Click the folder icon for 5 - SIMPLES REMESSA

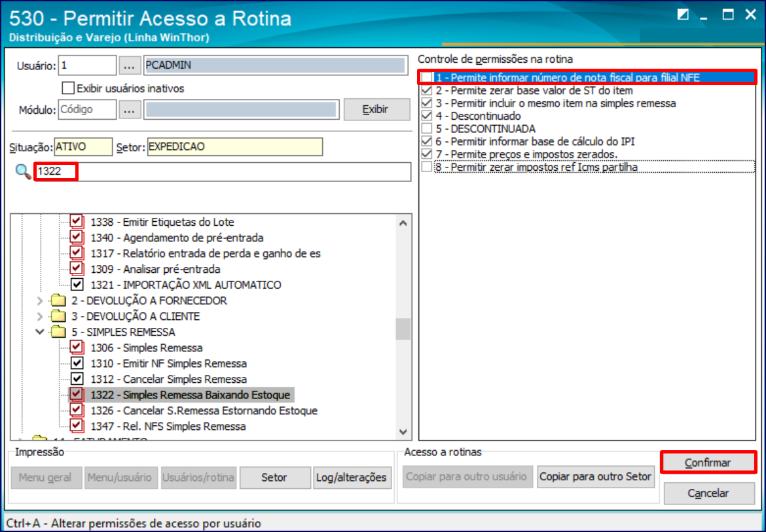coord(59,331)
